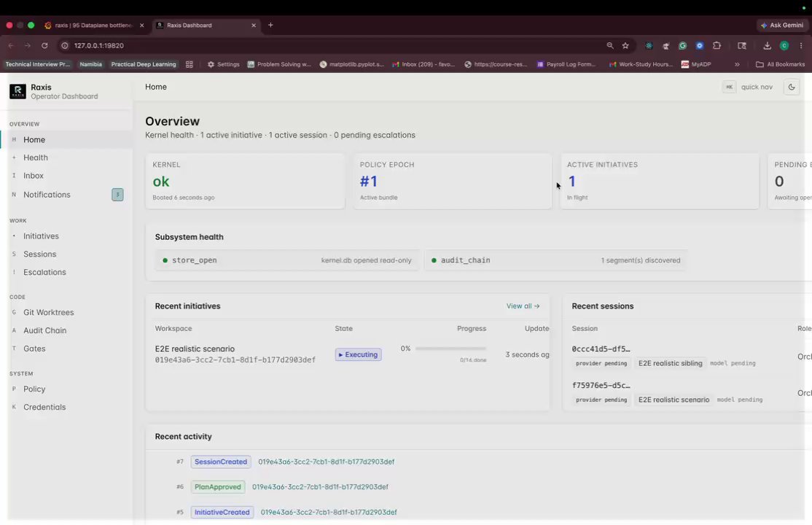Toggle the dark mode moon icon
Viewport: 812px width, 525px height.
point(792,87)
